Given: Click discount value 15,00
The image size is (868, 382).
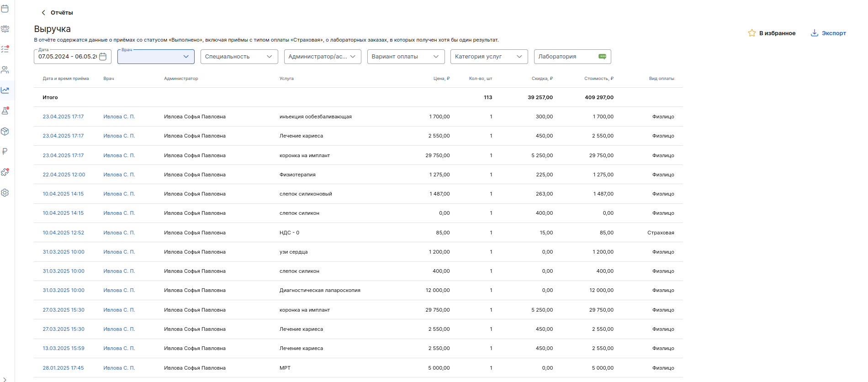Looking at the screenshot, I should tap(546, 233).
